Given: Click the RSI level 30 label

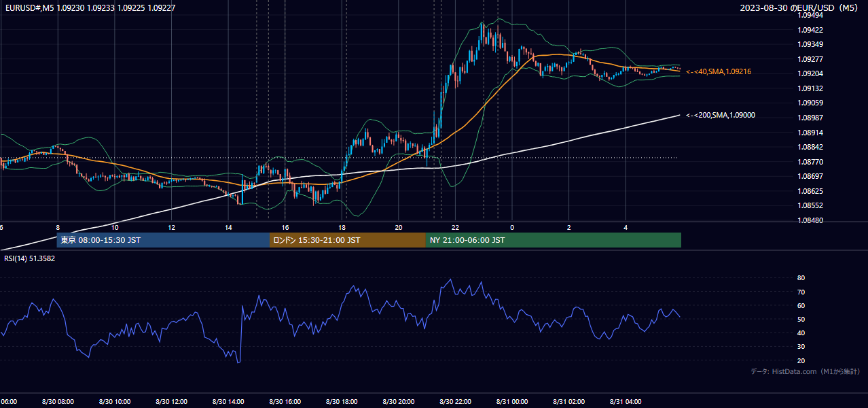Looking at the screenshot, I should coord(801,347).
